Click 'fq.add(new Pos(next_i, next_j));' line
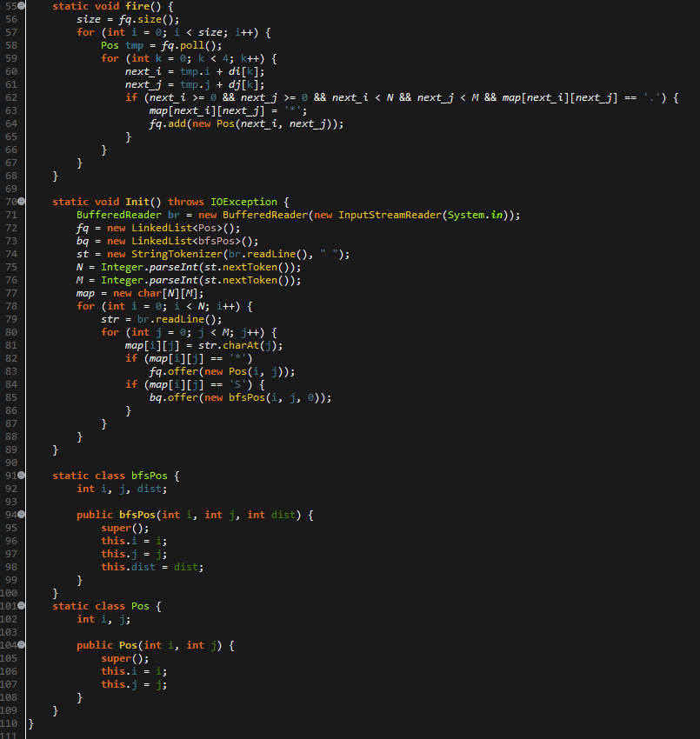The image size is (700, 739). (247, 124)
